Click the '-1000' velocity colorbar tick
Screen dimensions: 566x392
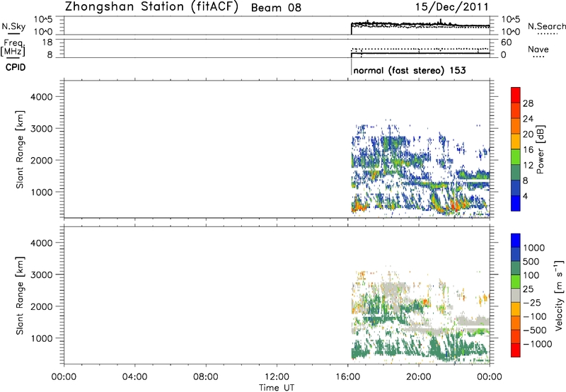click(x=537, y=344)
